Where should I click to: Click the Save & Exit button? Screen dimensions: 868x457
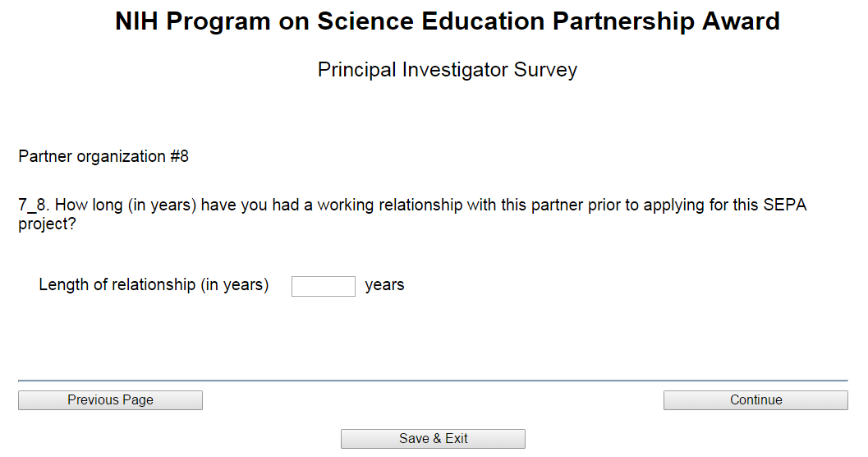433,439
